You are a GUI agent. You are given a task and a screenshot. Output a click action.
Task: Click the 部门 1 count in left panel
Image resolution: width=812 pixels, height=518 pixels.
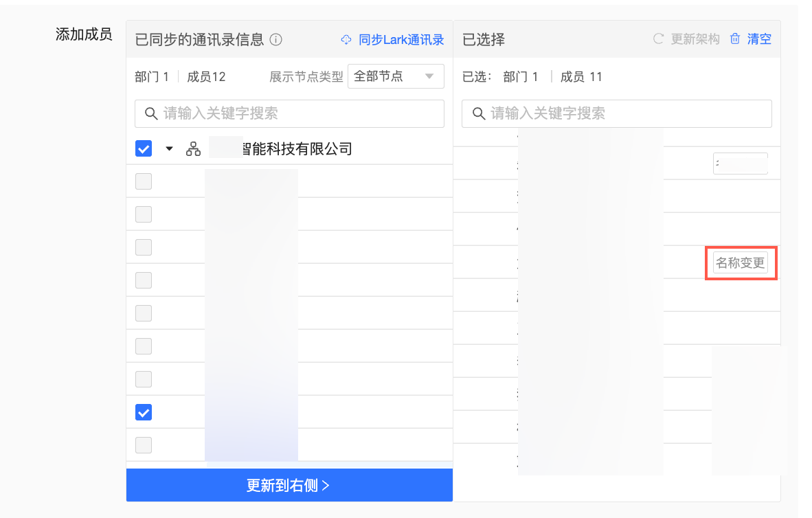tap(152, 77)
